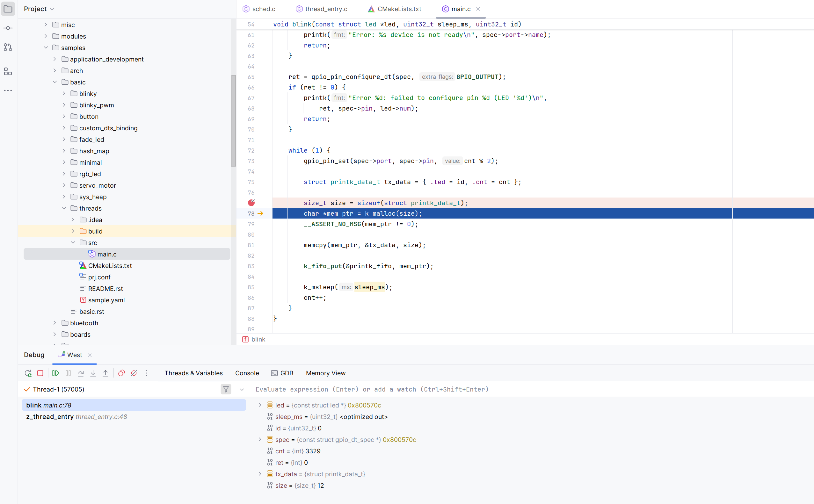Image resolution: width=814 pixels, height=504 pixels.
Task: Collapse the threads folder in Project tree
Action: coord(64,208)
